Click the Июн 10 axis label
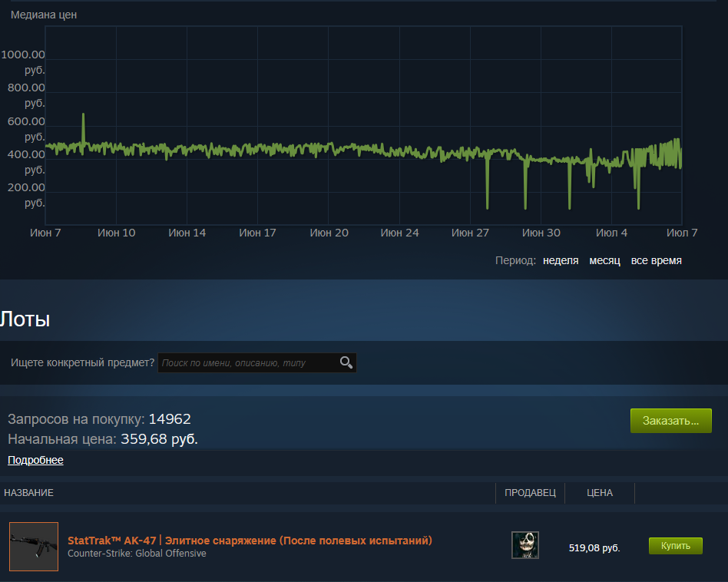Image resolution: width=728 pixels, height=582 pixels. click(117, 233)
